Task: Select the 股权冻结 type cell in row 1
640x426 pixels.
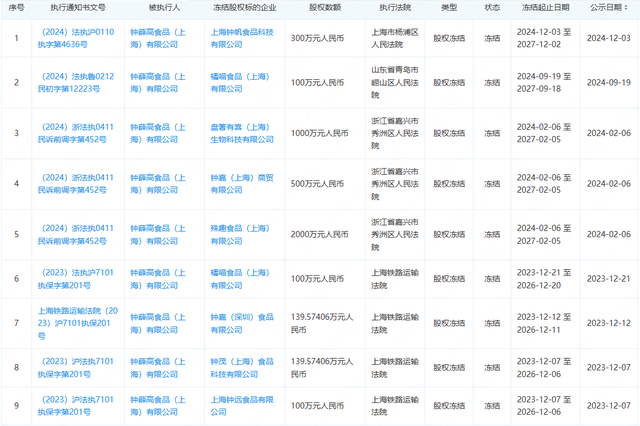Action: pos(449,38)
